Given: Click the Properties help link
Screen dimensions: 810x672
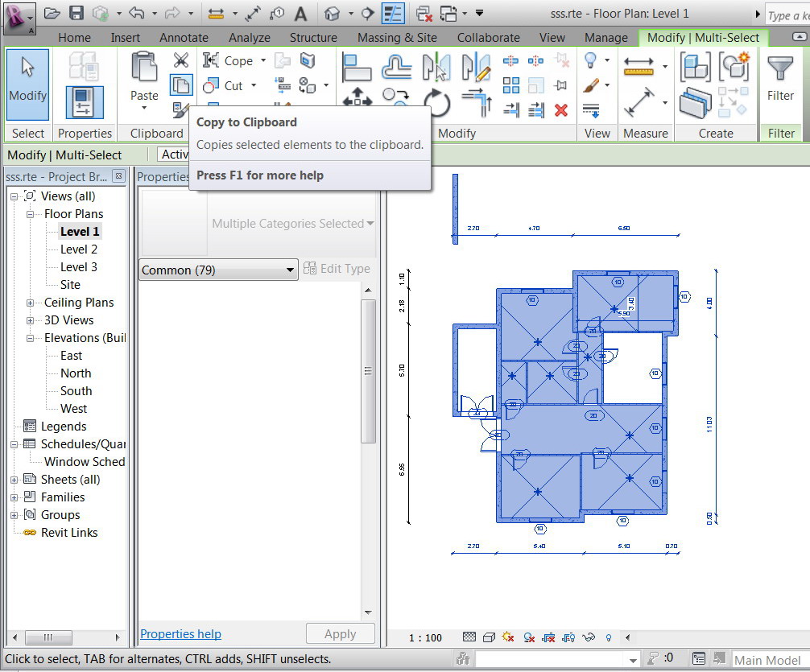Looking at the screenshot, I should [x=180, y=634].
